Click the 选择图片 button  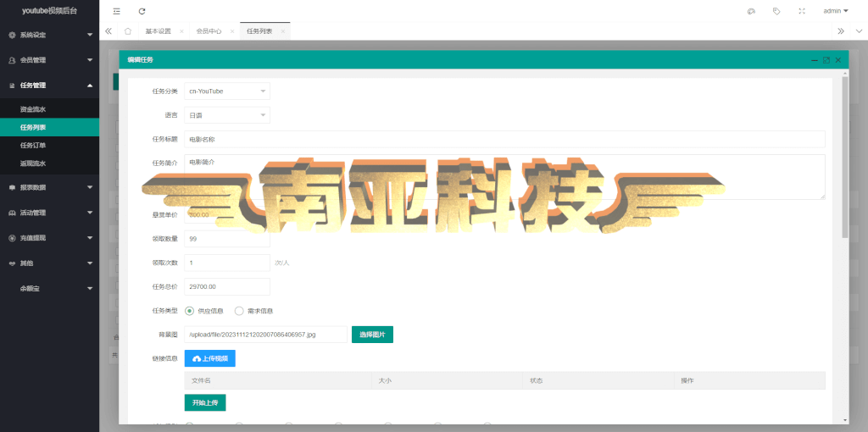pos(373,335)
